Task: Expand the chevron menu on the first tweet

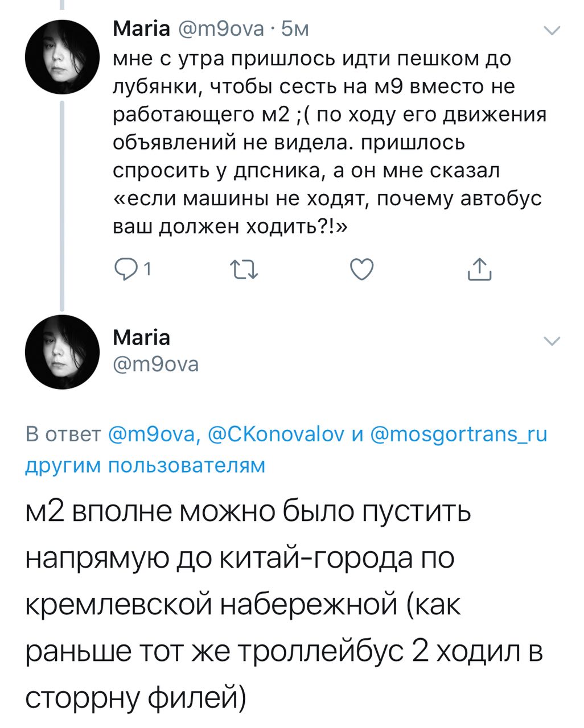Action: point(553,31)
